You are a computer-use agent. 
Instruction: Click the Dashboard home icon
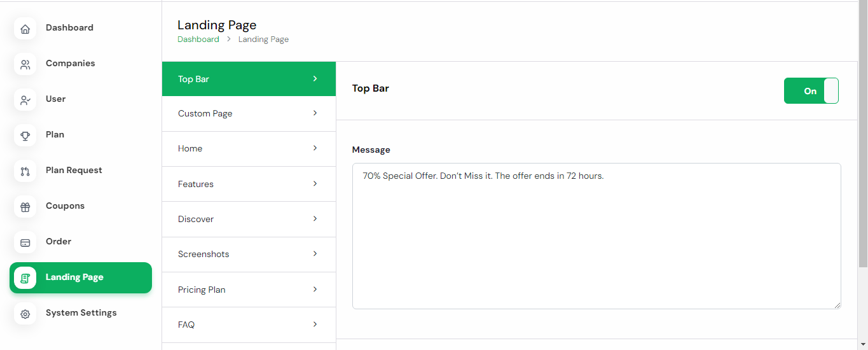click(x=25, y=29)
